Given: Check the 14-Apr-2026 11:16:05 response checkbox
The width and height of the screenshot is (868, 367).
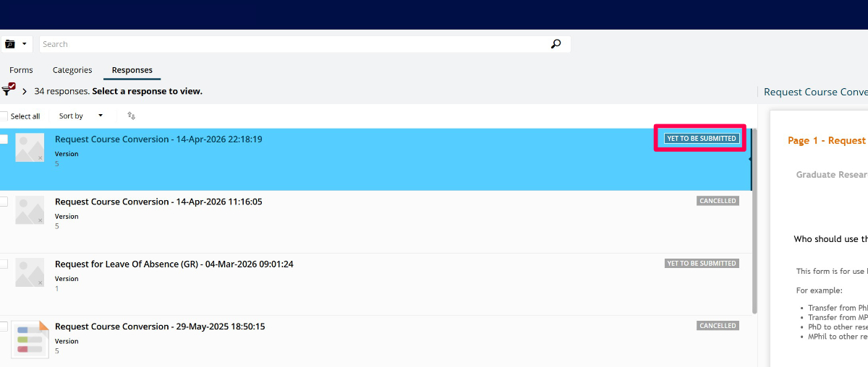Looking at the screenshot, I should point(4,202).
